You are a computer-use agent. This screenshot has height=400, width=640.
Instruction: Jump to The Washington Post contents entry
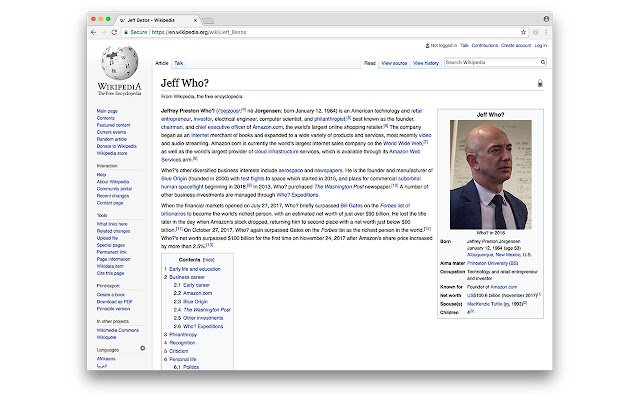point(207,310)
